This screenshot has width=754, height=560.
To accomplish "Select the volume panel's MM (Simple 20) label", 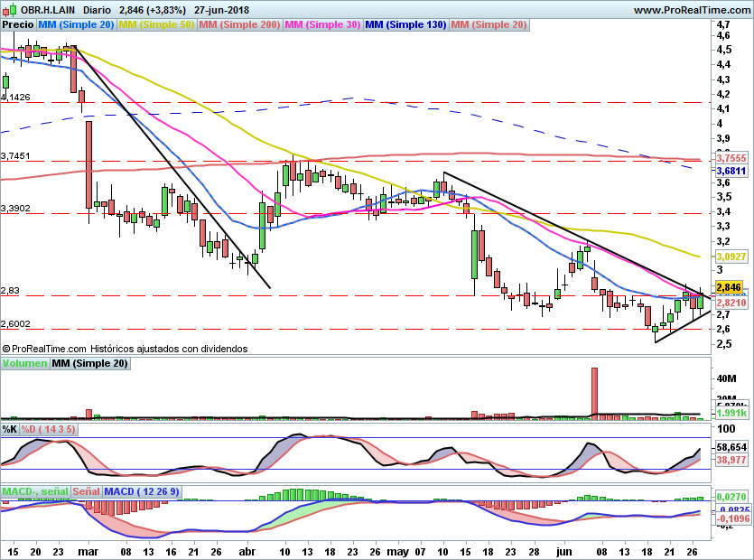I will [x=88, y=363].
